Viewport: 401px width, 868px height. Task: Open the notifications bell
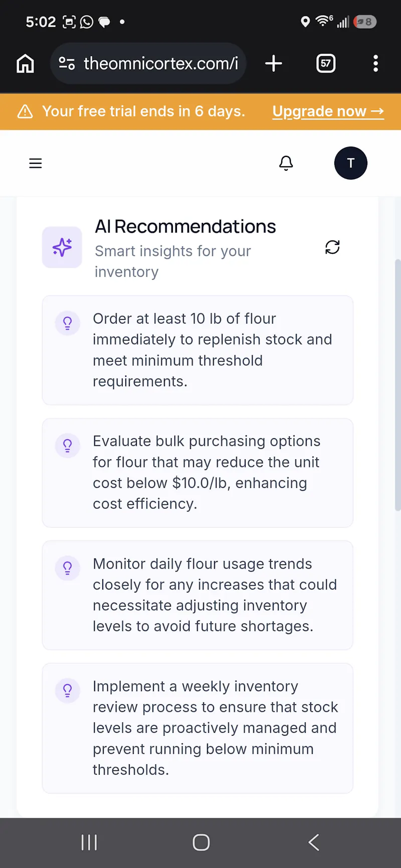286,163
